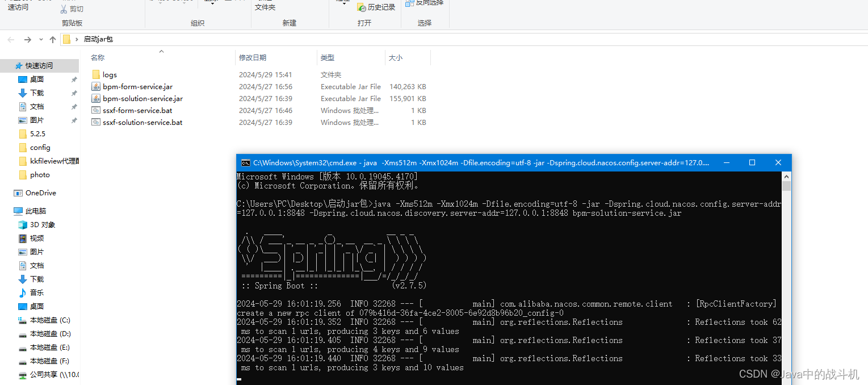Click the logs folder name

click(110, 75)
